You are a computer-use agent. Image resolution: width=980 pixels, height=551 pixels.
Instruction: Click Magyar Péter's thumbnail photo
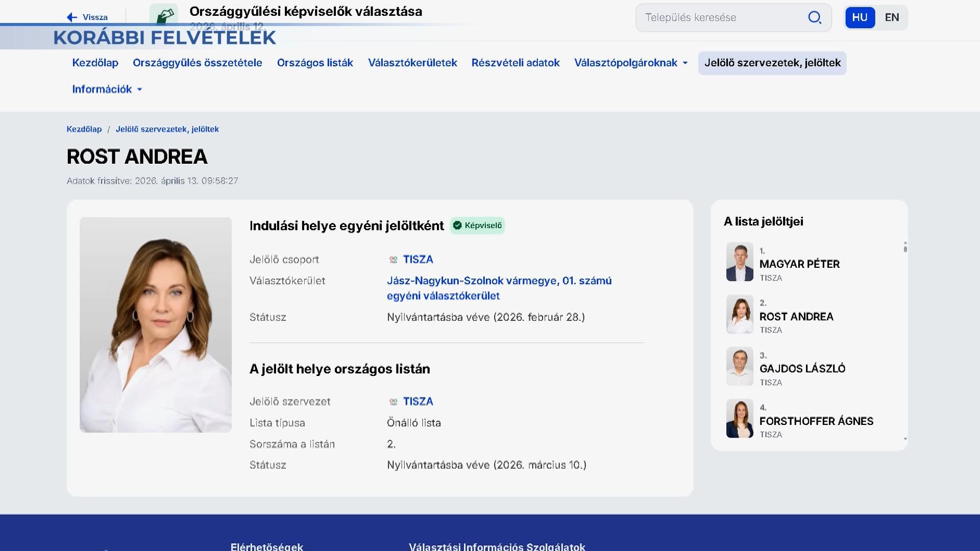coord(740,262)
